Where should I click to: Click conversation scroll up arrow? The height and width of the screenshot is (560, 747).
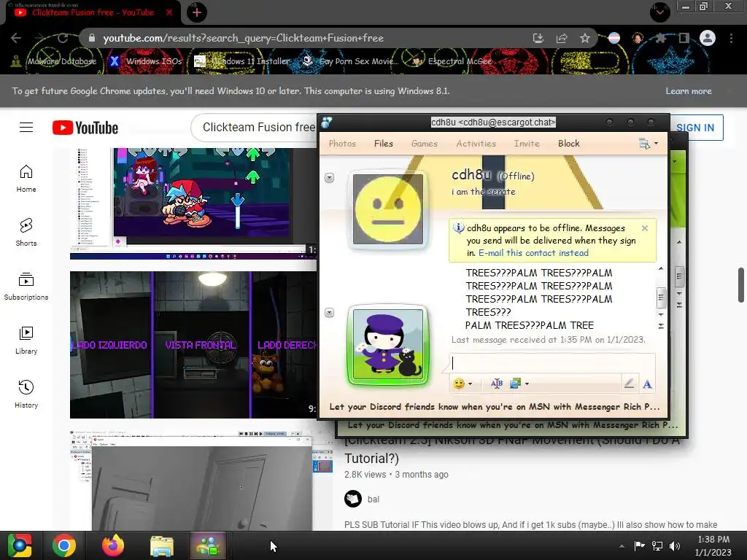point(661,268)
